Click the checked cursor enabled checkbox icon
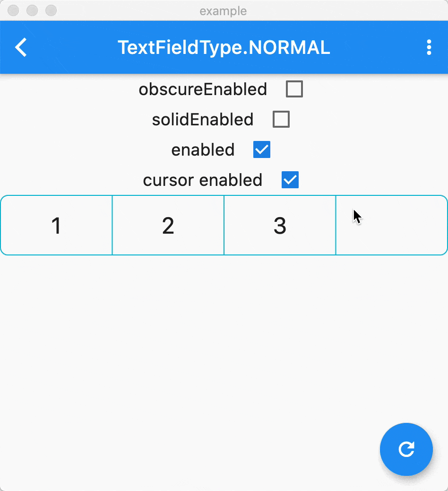 coord(290,180)
